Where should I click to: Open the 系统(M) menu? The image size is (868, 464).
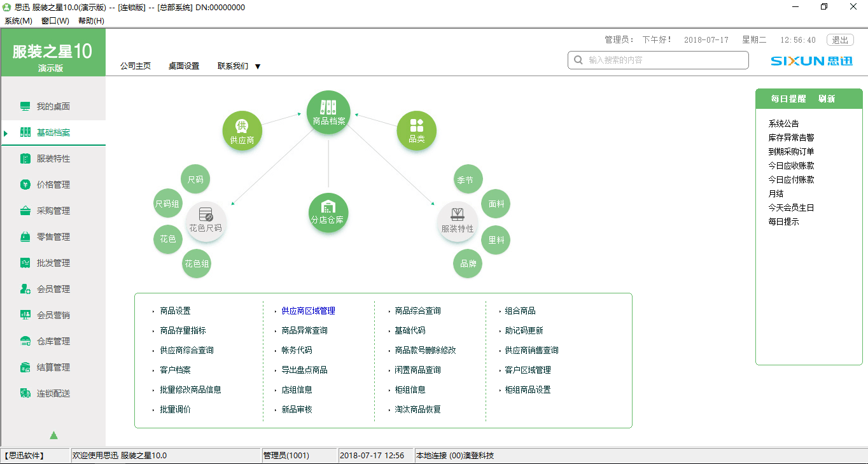[x=18, y=20]
